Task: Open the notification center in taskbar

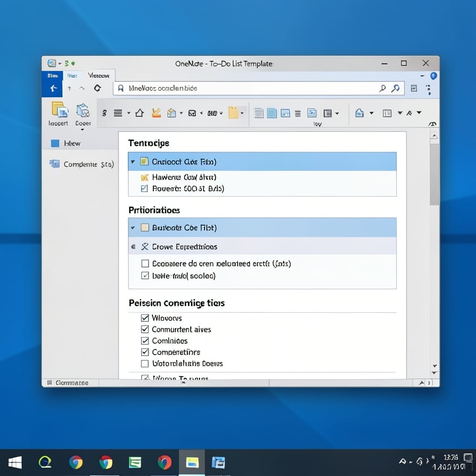Action: point(468,457)
